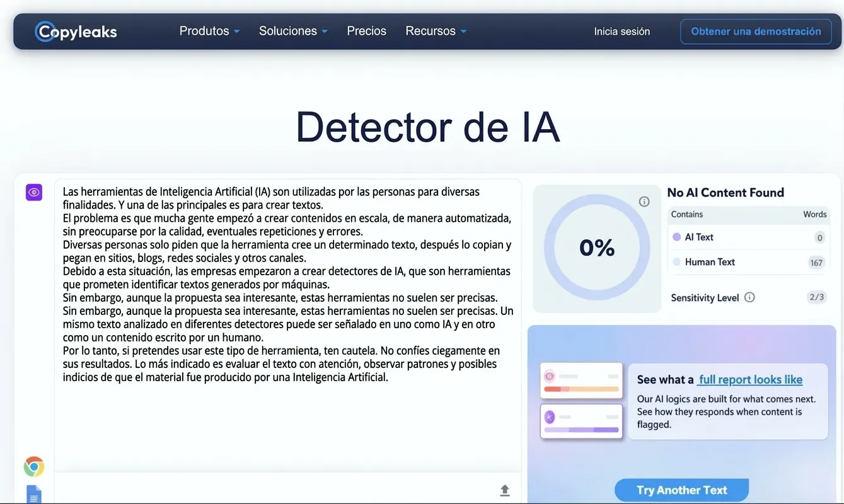Click the "Contains" column header
The image size is (844, 504).
pyautogui.click(x=687, y=214)
